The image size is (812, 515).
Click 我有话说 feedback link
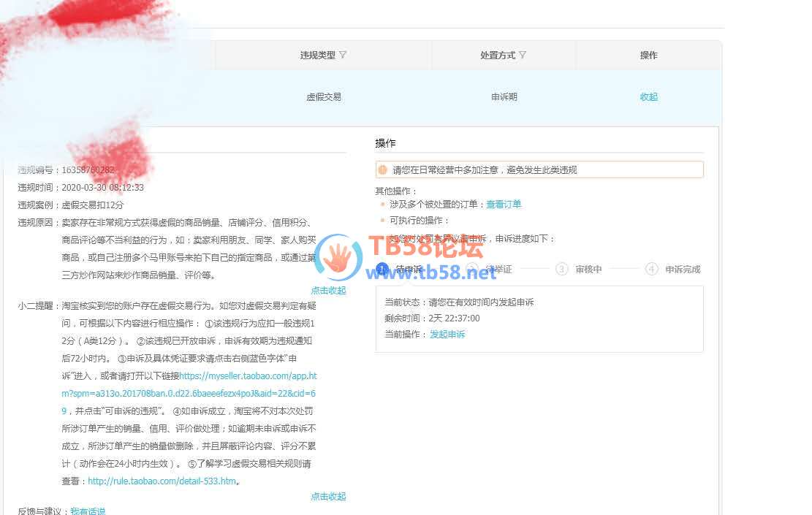click(88, 511)
